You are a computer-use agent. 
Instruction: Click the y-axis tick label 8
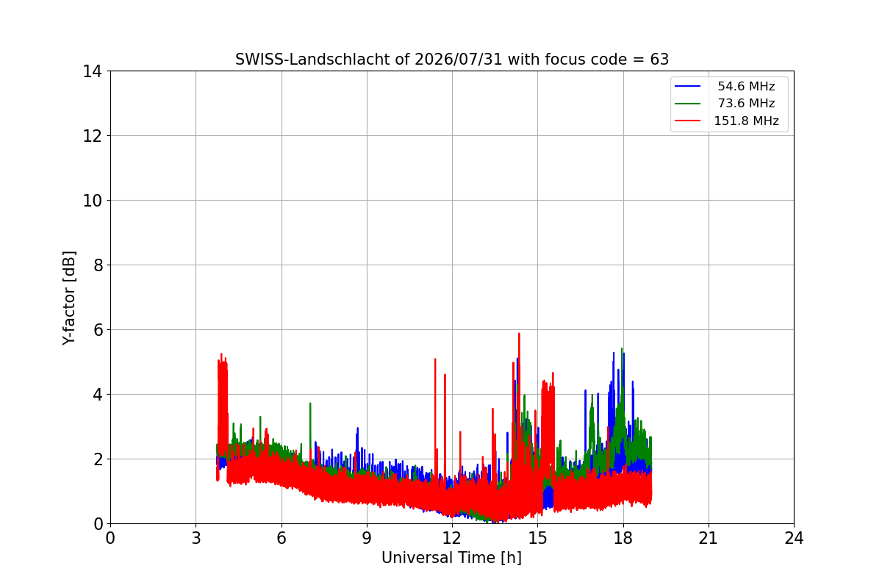point(97,265)
